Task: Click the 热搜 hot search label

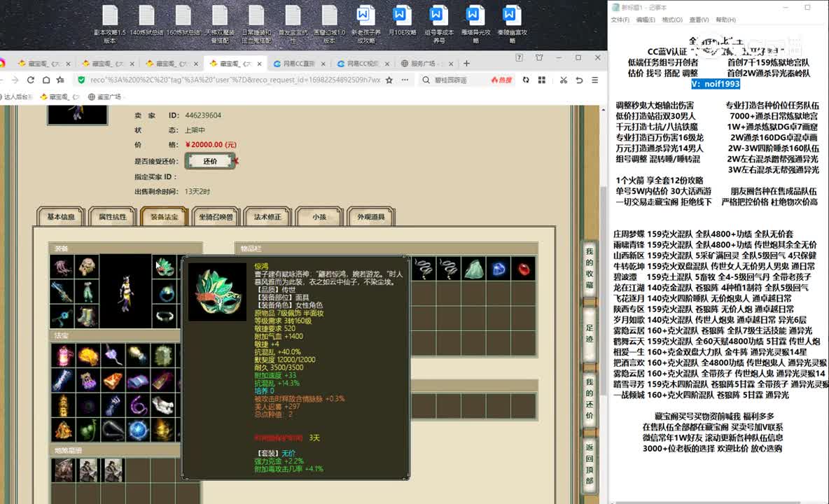Action: click(x=502, y=80)
